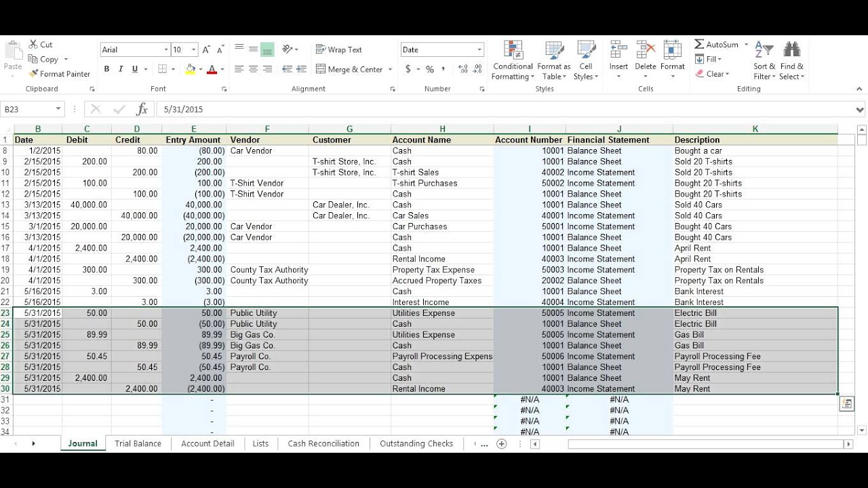
Task: Open the Lists sheet tab
Action: pyautogui.click(x=260, y=443)
